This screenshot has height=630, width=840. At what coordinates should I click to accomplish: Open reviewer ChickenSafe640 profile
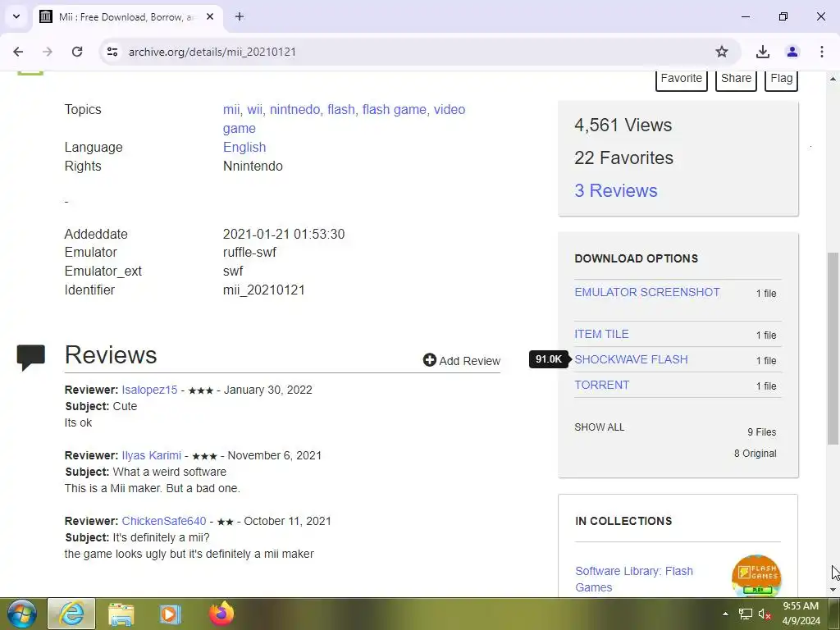164,521
